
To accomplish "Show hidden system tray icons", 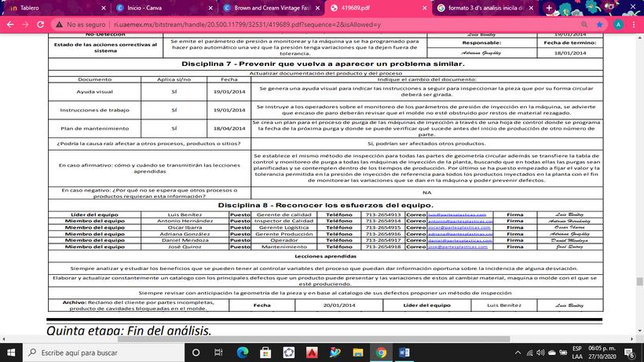I will click(518, 353).
